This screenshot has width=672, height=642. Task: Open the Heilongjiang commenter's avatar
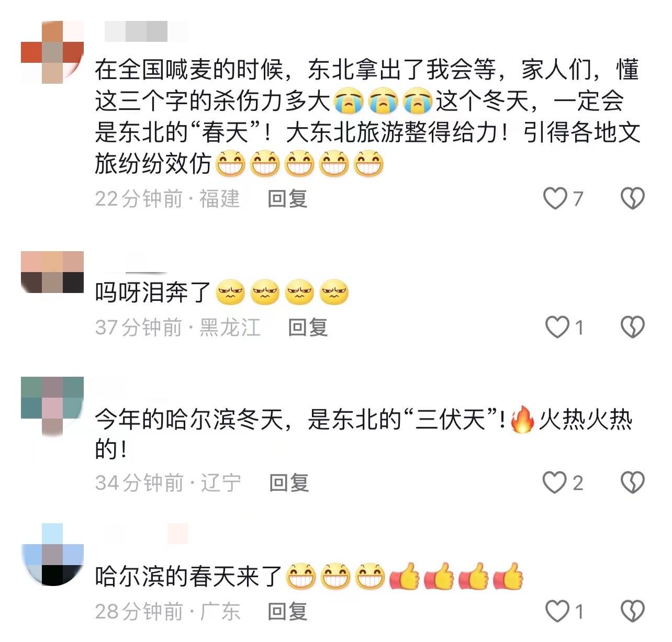click(x=52, y=272)
